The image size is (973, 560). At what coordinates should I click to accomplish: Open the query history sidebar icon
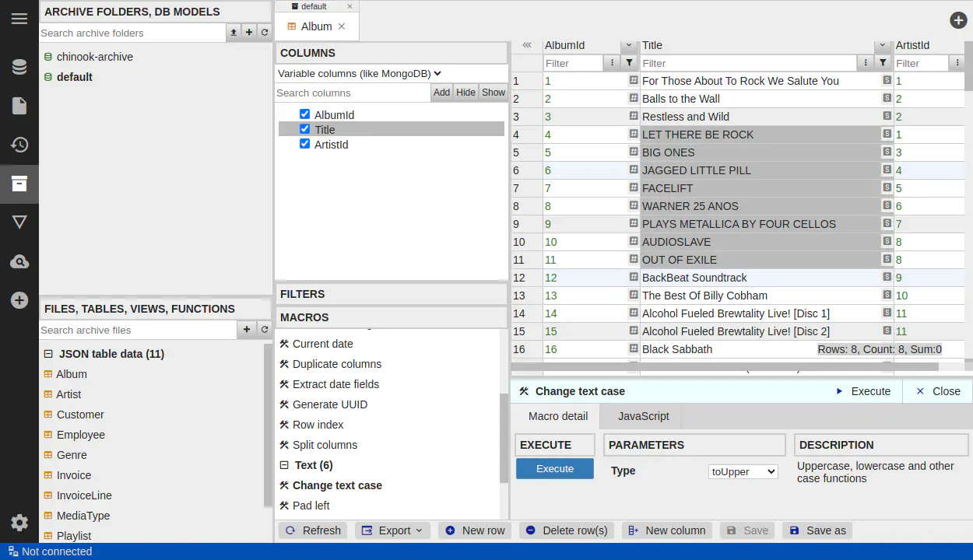tap(19, 145)
